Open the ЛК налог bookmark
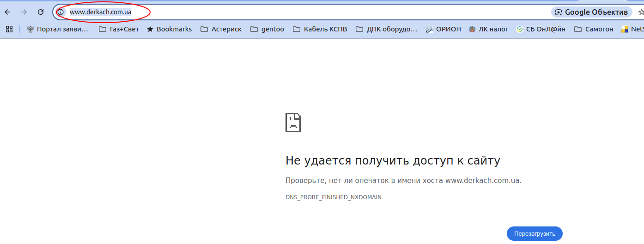Viewport: 644px width, 244px height. click(x=488, y=29)
